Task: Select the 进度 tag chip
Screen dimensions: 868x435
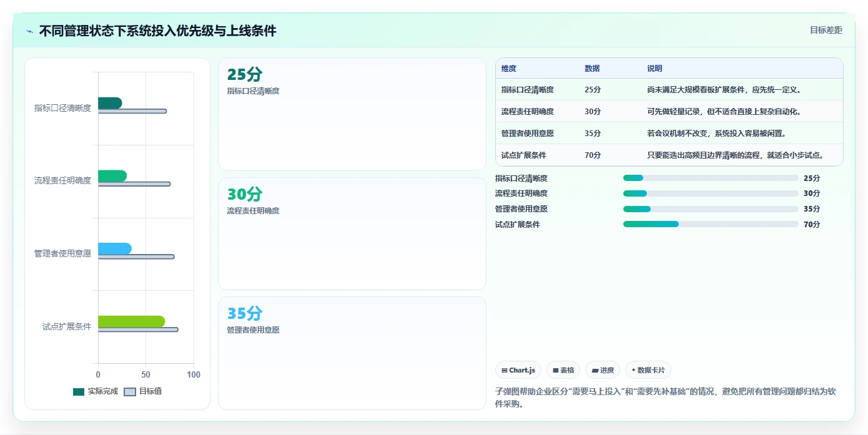Action: [603, 370]
